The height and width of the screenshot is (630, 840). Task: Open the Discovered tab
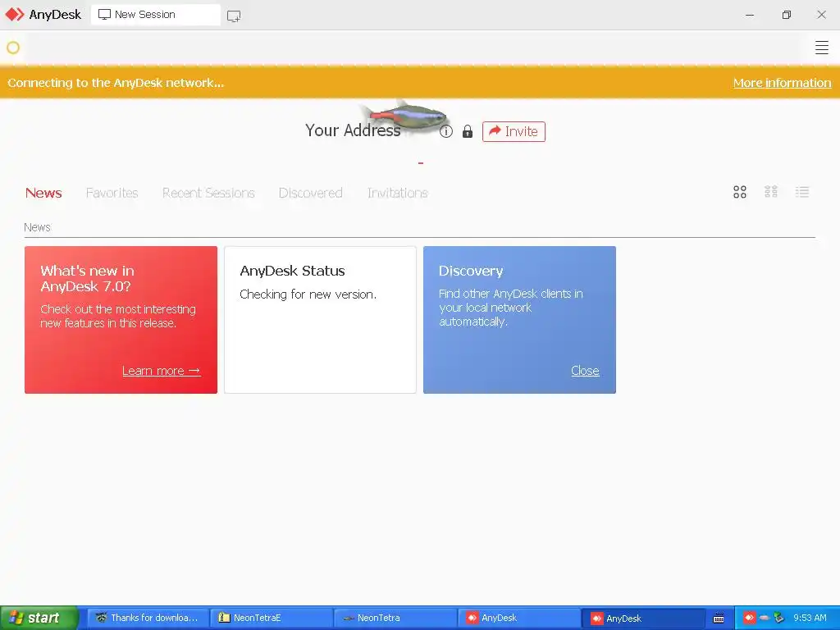pos(311,193)
